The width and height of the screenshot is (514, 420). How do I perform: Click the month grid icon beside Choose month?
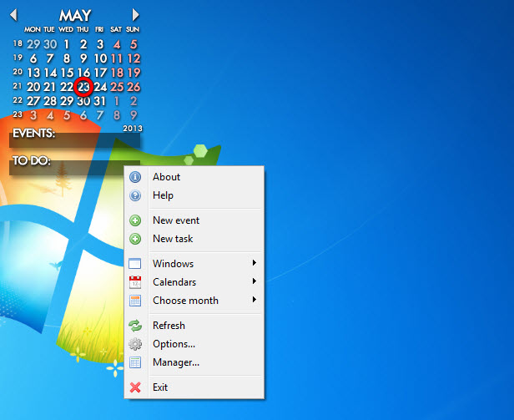click(135, 301)
